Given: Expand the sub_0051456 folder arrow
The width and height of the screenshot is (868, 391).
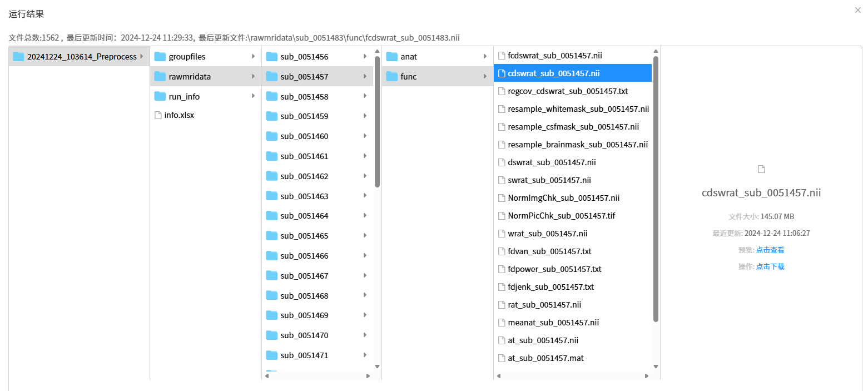Looking at the screenshot, I should (x=365, y=57).
